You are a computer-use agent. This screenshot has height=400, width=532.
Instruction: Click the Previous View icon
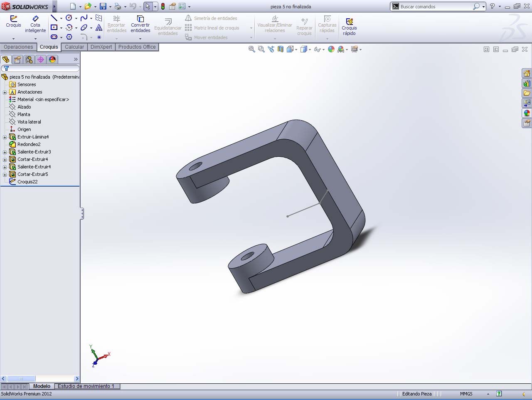point(271,49)
